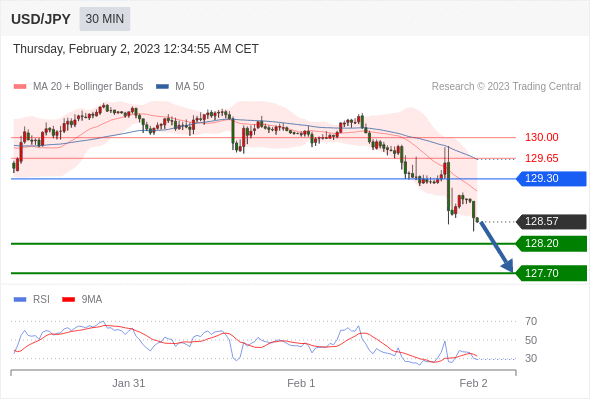590x400 pixels.
Task: Select the green 128.20 support tag
Action: pyautogui.click(x=552, y=243)
